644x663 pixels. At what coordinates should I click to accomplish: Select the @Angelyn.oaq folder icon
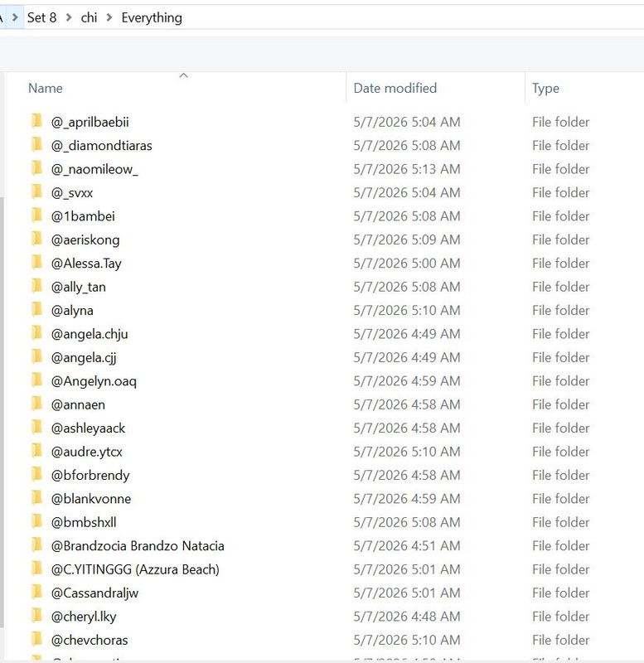[x=36, y=380]
